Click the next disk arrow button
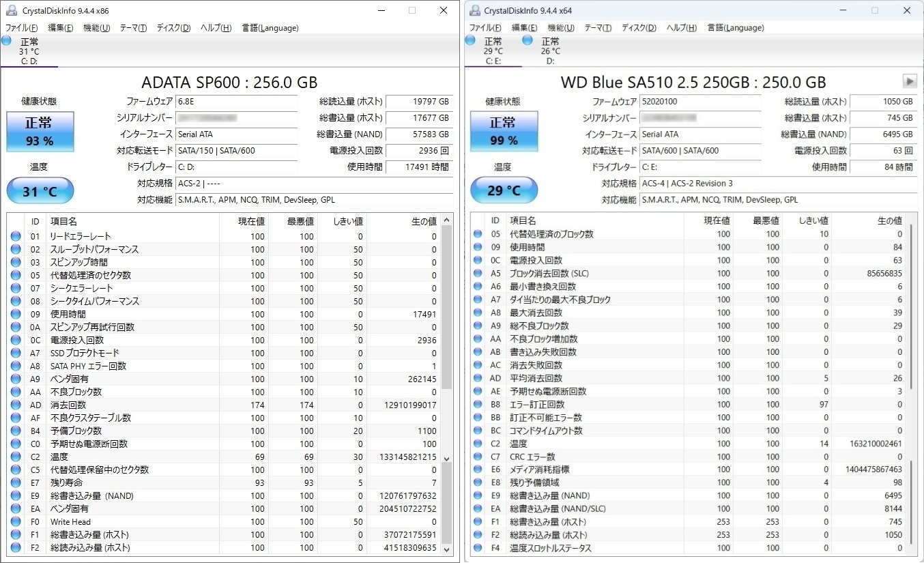Viewport: 924px width, 563px height. [909, 81]
